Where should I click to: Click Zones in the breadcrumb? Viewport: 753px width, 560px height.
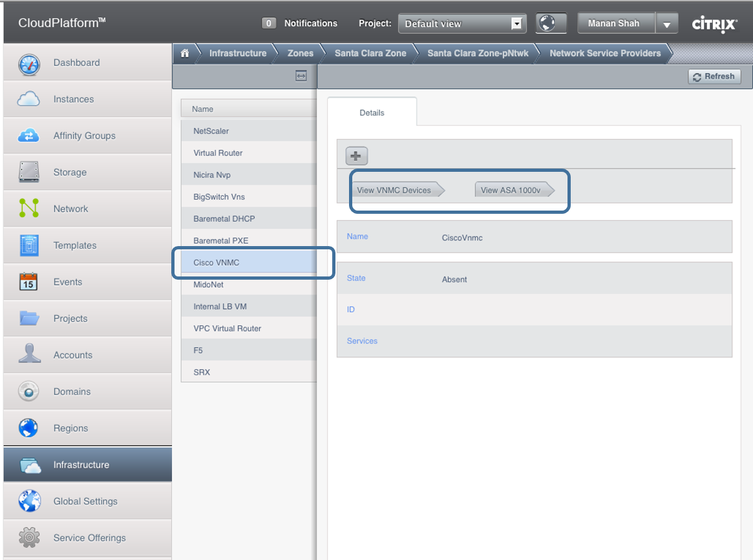300,54
